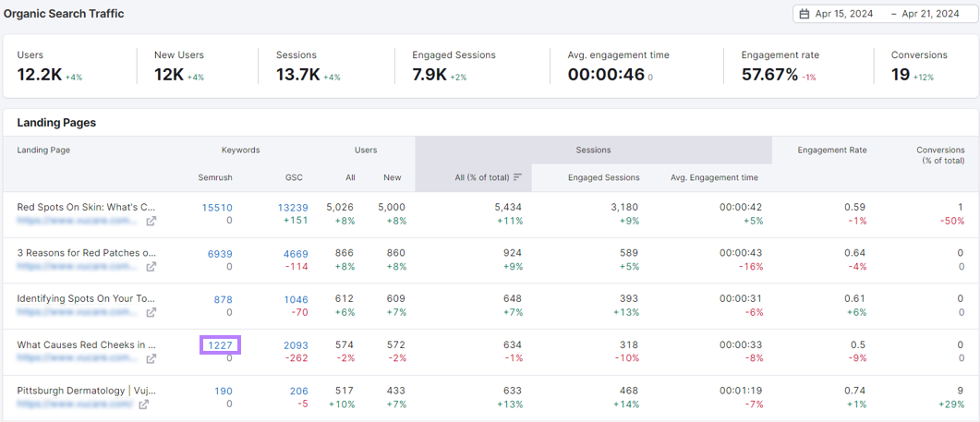The height and width of the screenshot is (422, 980).
Task: Open external link icon for Pittsburgh Dermatology page
Action: pos(143,404)
